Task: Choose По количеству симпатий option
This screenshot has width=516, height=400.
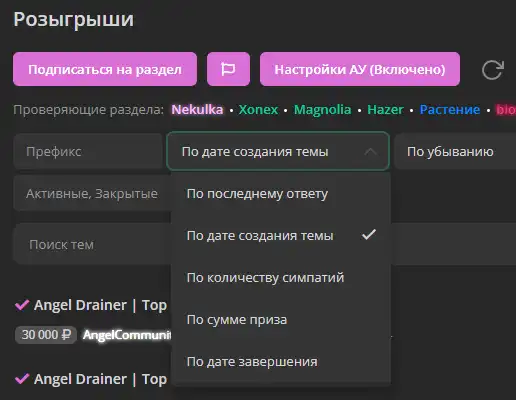Action: (281, 278)
